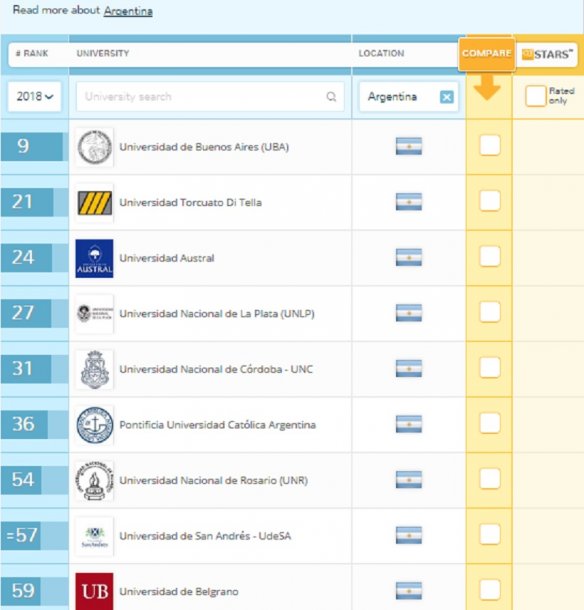Open Universidad de Buenos Aires (UBA) link

point(204,147)
